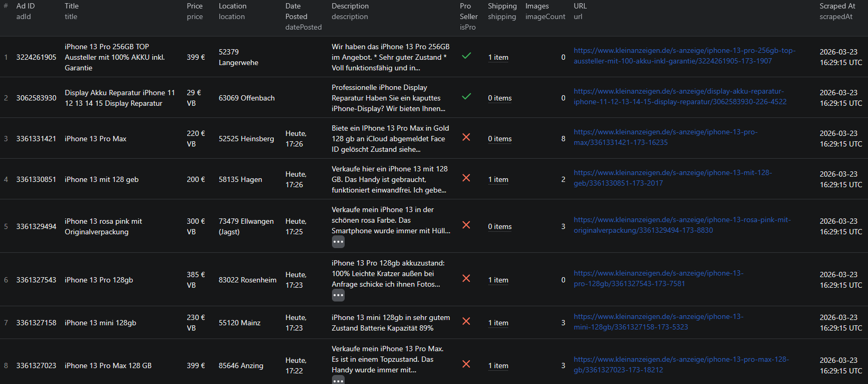Click red X for iPhone 13 mini row
The width and height of the screenshot is (868, 384).
tap(466, 322)
